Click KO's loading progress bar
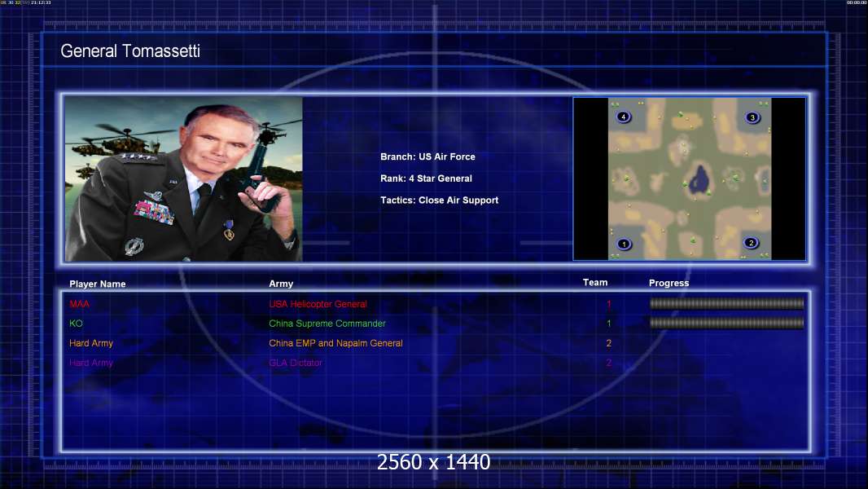 point(726,323)
